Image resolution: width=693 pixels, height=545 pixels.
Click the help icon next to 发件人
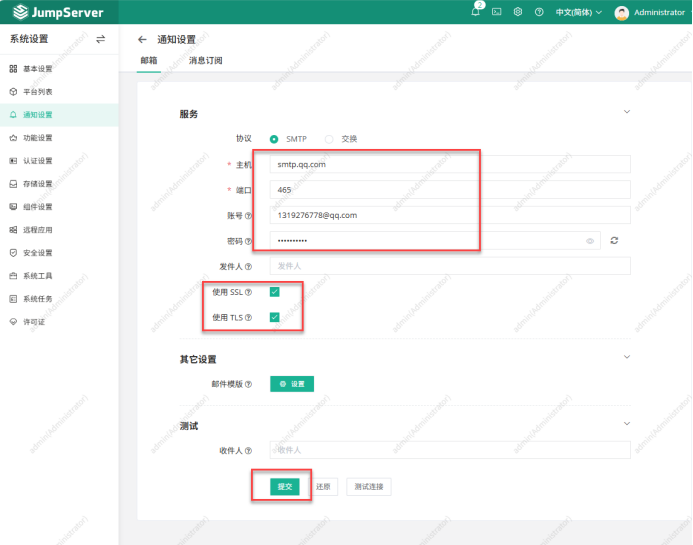[248, 267]
